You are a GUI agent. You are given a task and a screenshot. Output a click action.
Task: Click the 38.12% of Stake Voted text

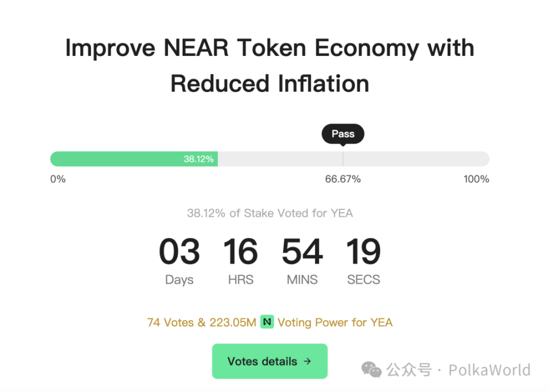tap(269, 213)
